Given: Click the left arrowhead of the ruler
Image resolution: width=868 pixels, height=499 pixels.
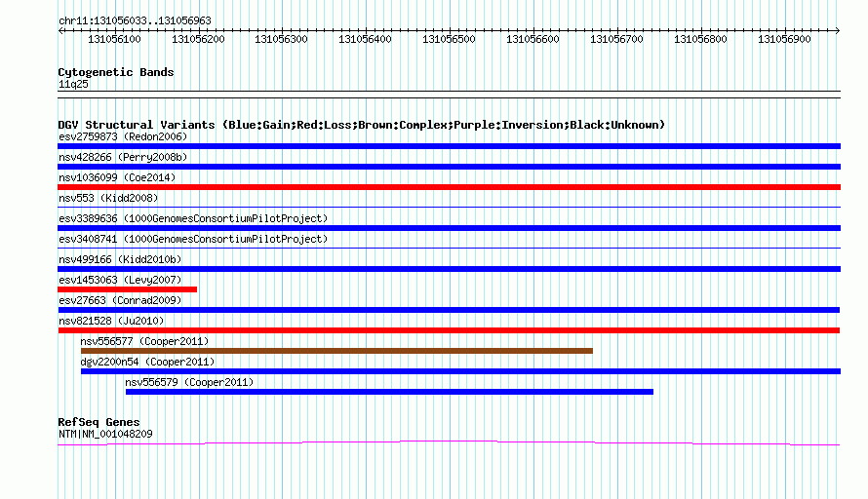Looking at the screenshot, I should coord(60,31).
